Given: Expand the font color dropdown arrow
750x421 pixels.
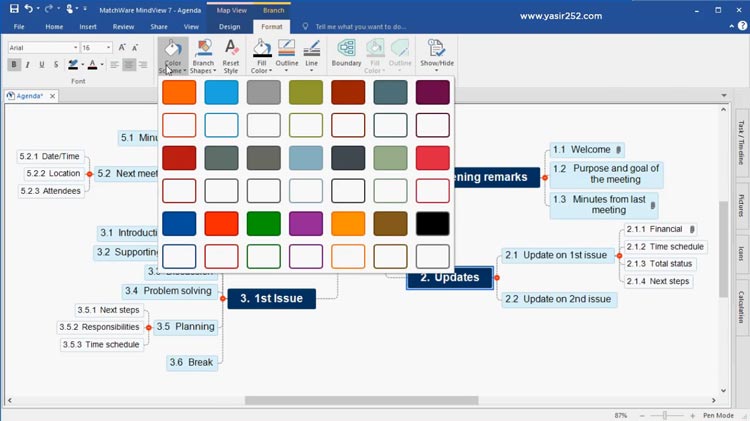Looking at the screenshot, I should [102, 65].
